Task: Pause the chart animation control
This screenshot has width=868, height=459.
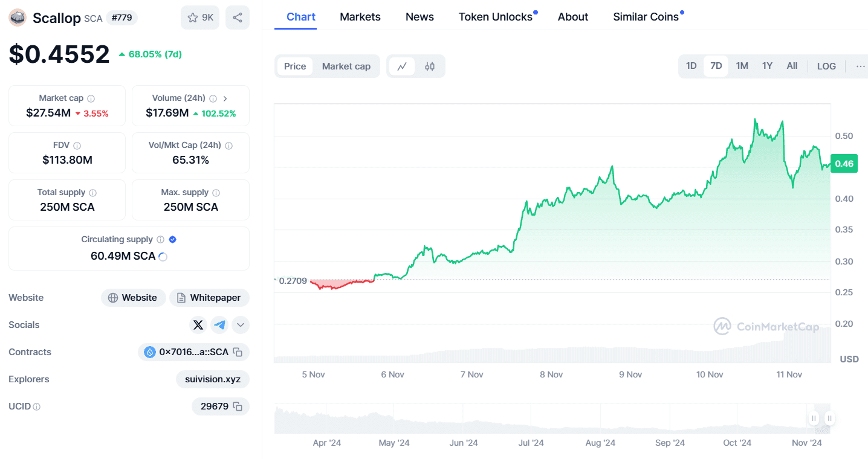Action: (x=814, y=419)
